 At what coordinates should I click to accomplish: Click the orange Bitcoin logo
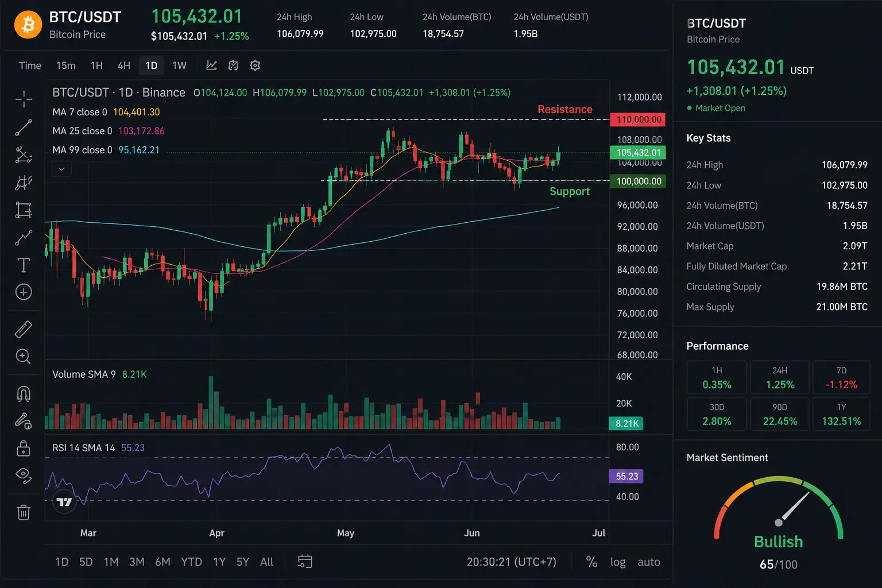28,25
